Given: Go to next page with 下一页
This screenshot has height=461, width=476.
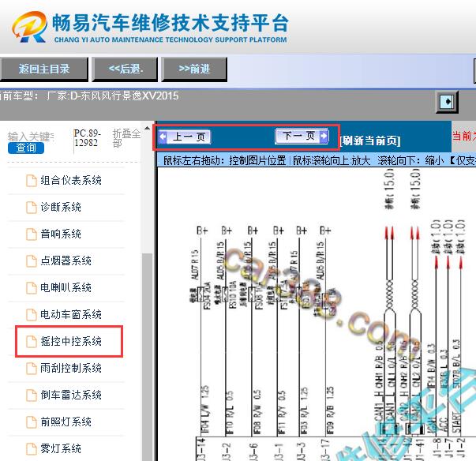Looking at the screenshot, I should coord(302,136).
